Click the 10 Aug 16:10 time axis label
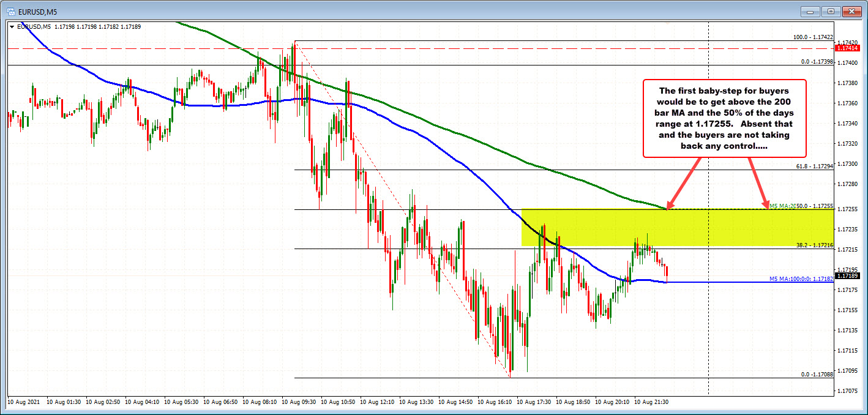 [496, 402]
